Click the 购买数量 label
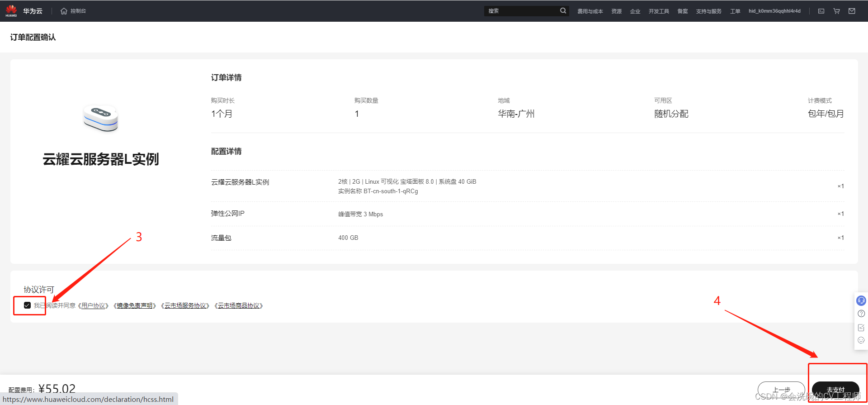Image resolution: width=868 pixels, height=405 pixels. (366, 100)
